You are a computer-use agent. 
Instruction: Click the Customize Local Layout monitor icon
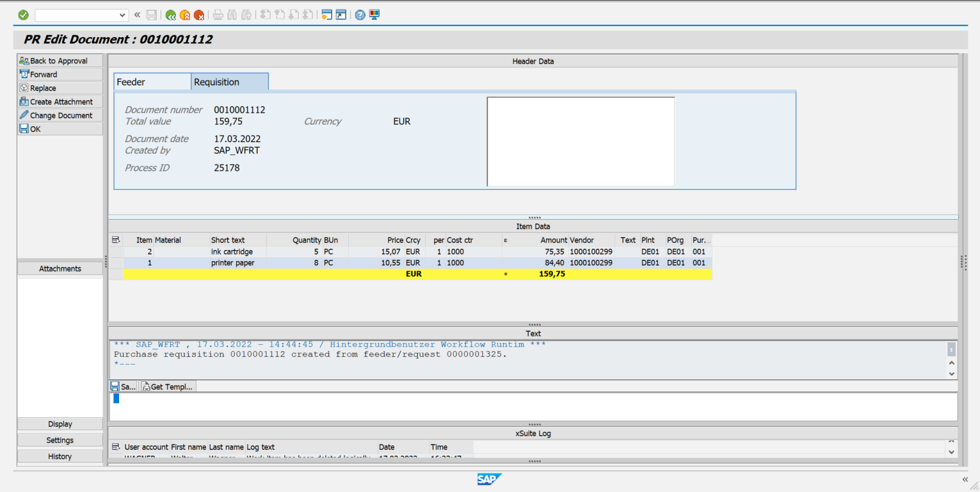pos(373,14)
